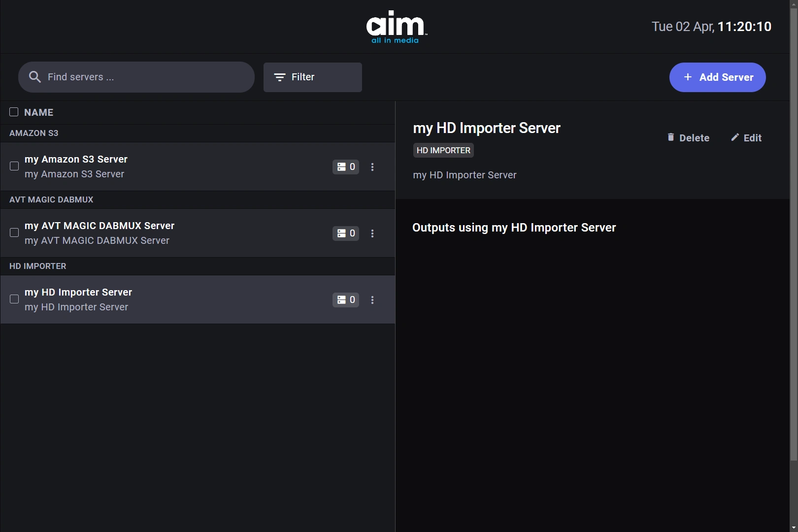Click the scrollbar down arrow
Screen dimensions: 798x532
(794, 528)
